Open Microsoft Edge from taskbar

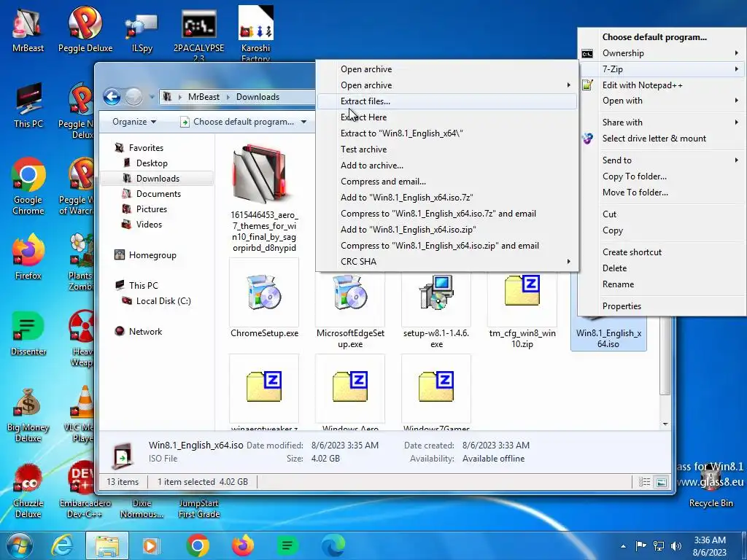click(x=333, y=545)
